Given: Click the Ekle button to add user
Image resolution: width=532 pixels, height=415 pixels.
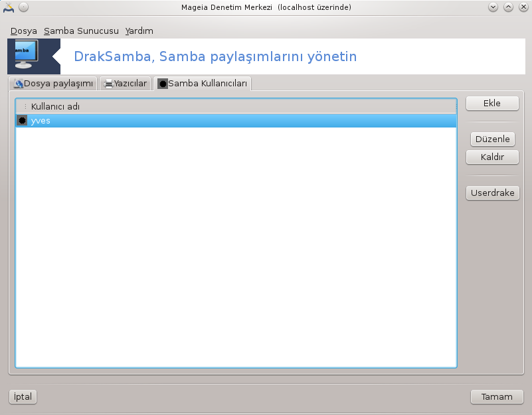Looking at the screenshot, I should 492,103.
